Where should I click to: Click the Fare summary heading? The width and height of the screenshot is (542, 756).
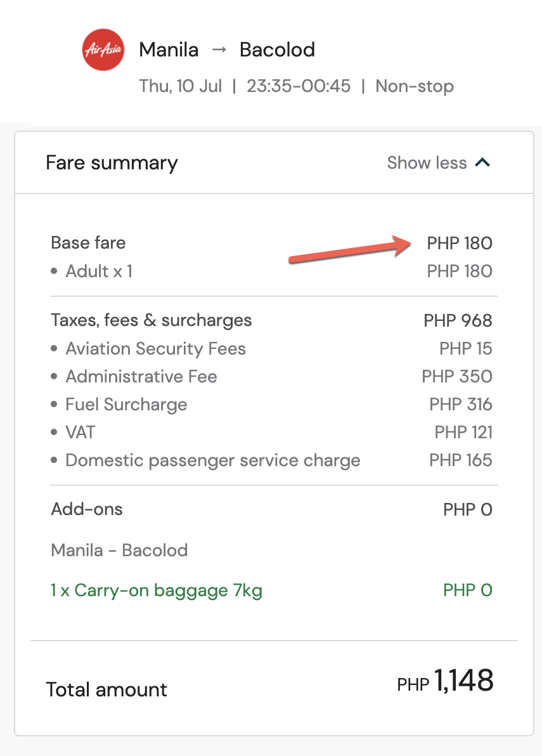click(x=112, y=163)
